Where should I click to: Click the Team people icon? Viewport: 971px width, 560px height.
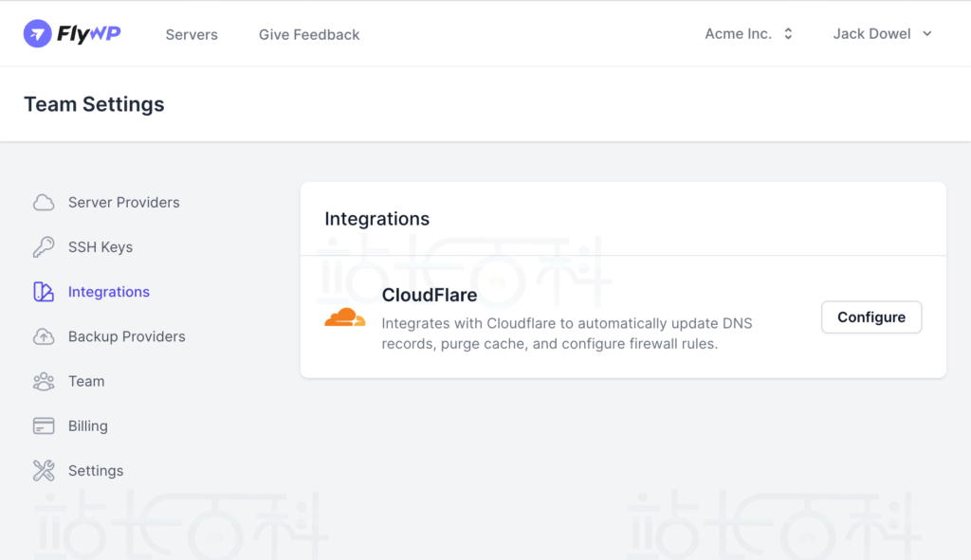click(x=44, y=382)
